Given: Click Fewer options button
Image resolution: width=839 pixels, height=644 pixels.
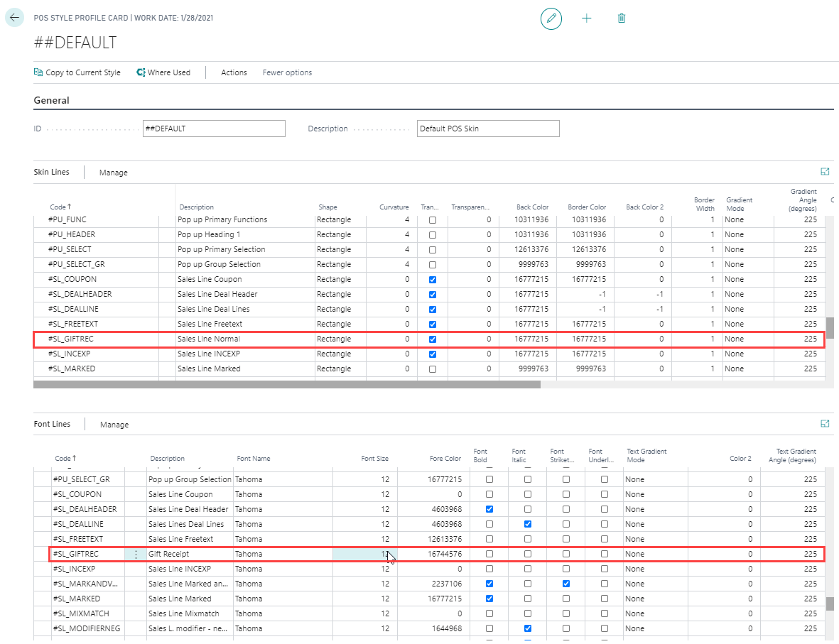Looking at the screenshot, I should click(287, 72).
